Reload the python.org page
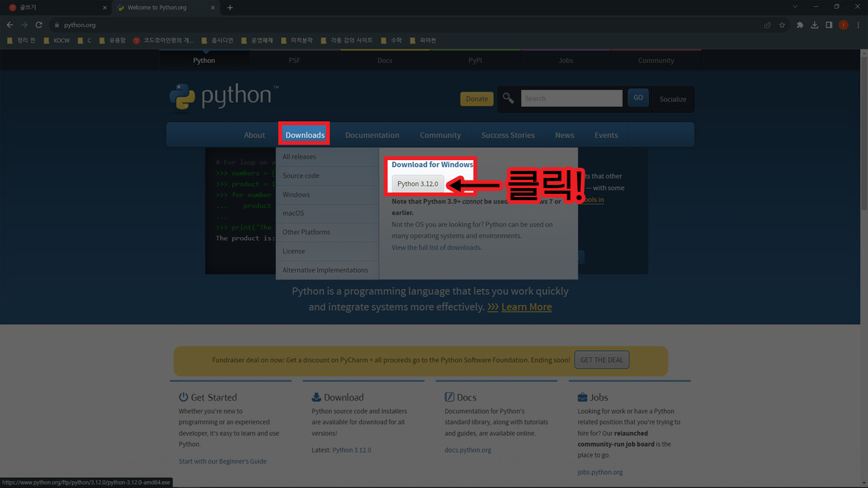This screenshot has height=488, width=868. 39,25
